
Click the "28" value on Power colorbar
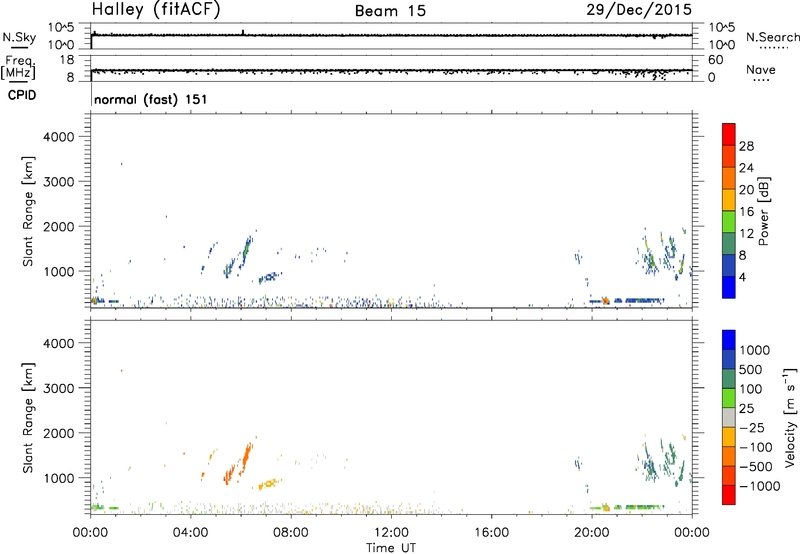746,146
